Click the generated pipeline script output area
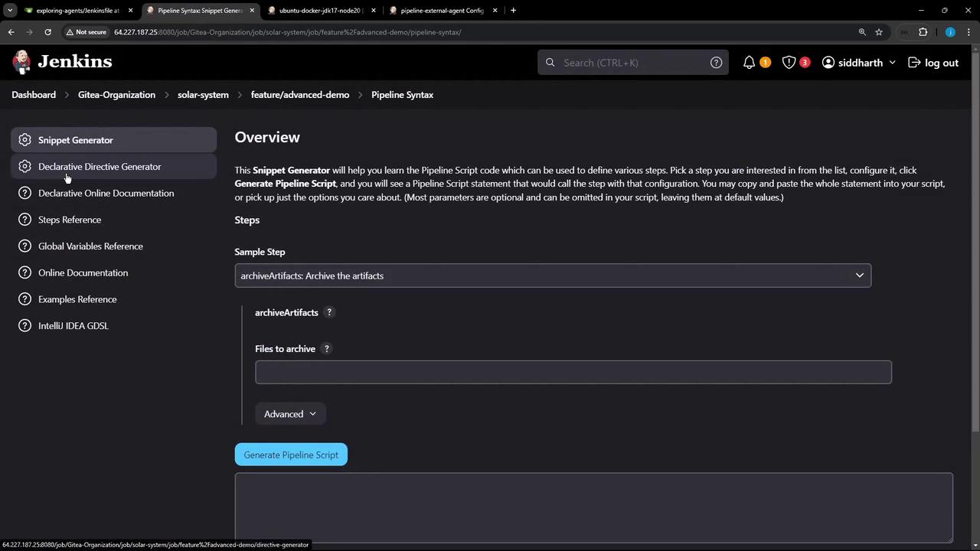 594,508
